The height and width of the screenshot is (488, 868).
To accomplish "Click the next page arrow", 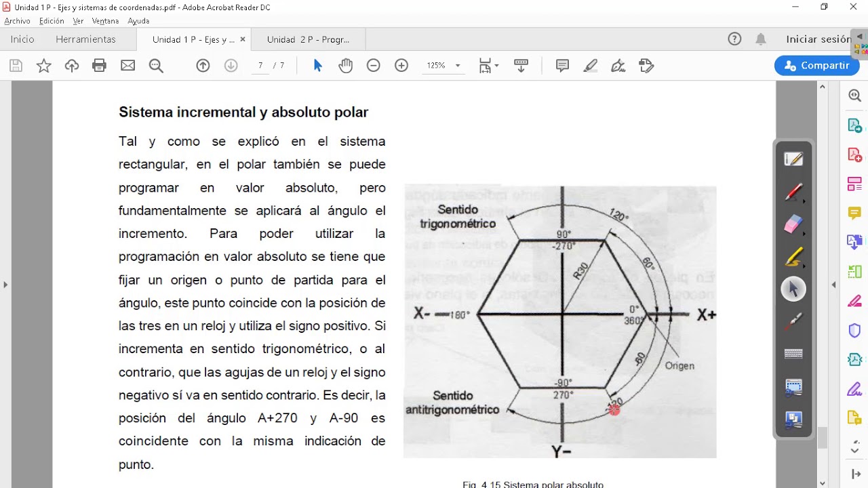I will pyautogui.click(x=231, y=66).
